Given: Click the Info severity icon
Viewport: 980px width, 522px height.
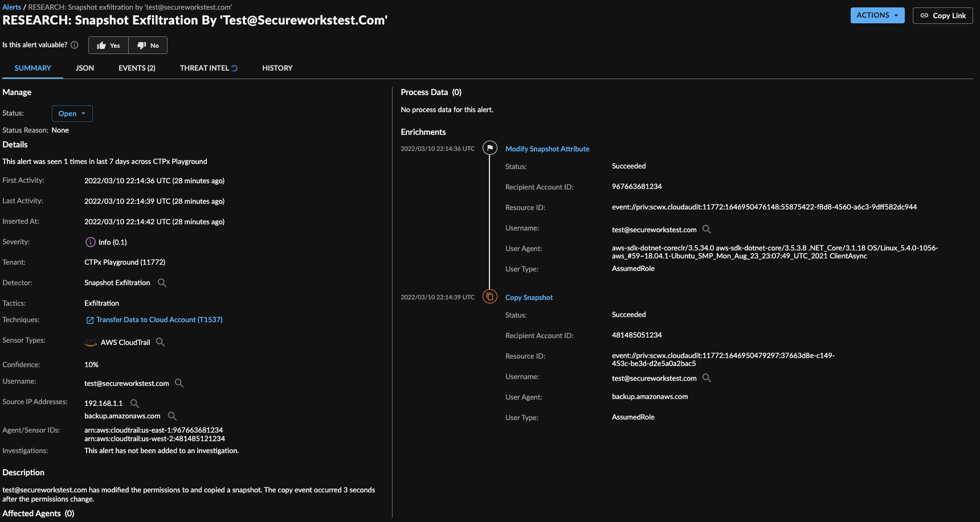Looking at the screenshot, I should click(90, 242).
